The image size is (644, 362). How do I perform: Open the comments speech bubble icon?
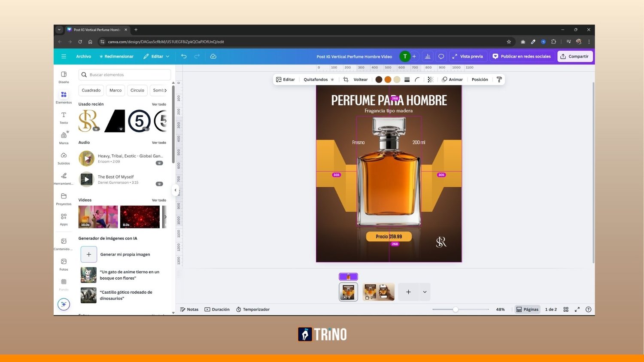[x=441, y=56]
